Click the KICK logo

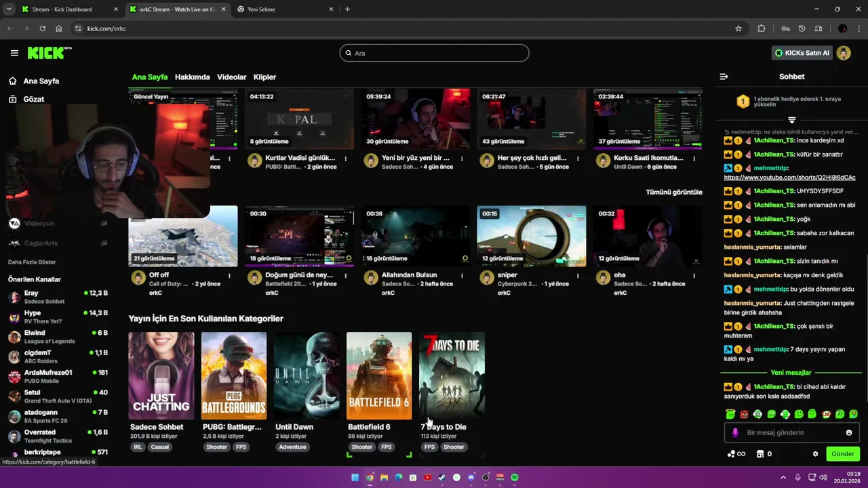[49, 53]
